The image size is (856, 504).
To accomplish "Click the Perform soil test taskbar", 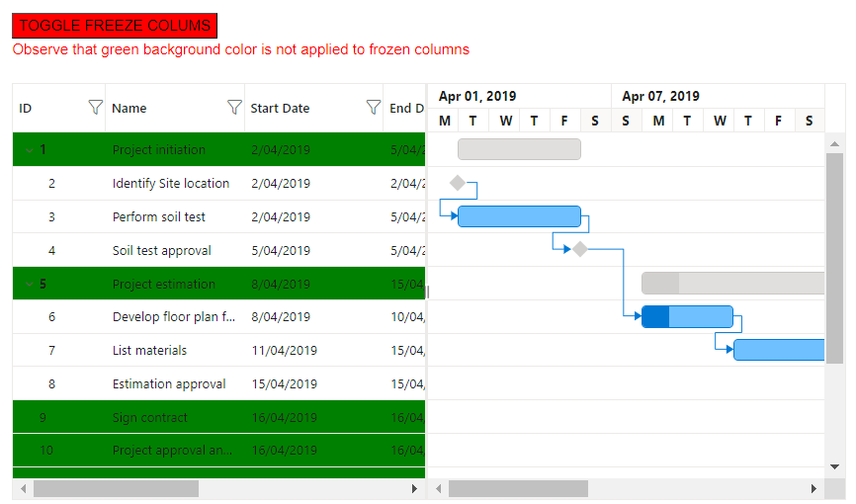I will pyautogui.click(x=519, y=216).
